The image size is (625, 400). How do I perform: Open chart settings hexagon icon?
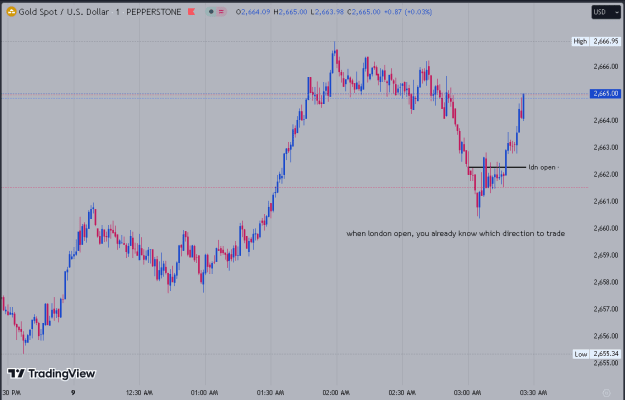pyautogui.click(x=606, y=393)
